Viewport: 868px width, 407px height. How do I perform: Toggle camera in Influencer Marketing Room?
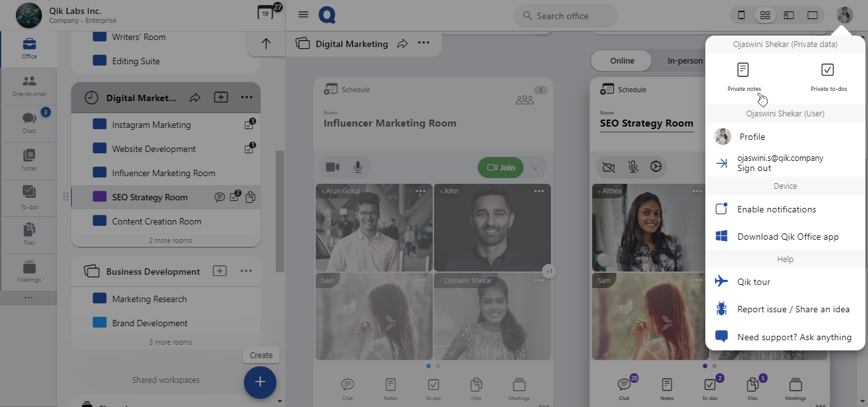click(332, 167)
